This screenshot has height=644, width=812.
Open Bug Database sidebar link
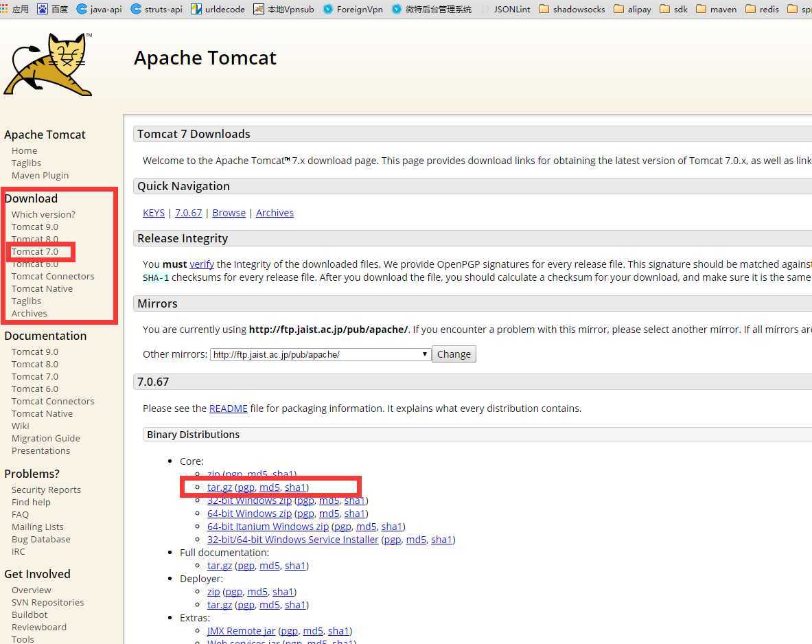[41, 540]
